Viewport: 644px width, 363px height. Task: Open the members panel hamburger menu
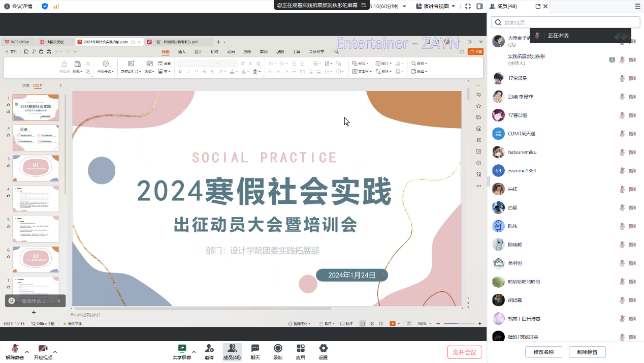637,6
